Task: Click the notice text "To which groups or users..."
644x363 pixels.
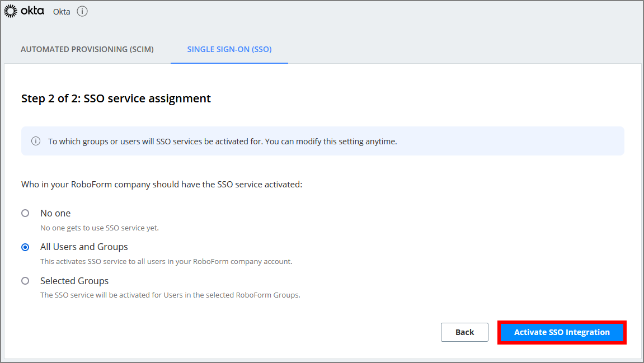Action: click(x=222, y=142)
